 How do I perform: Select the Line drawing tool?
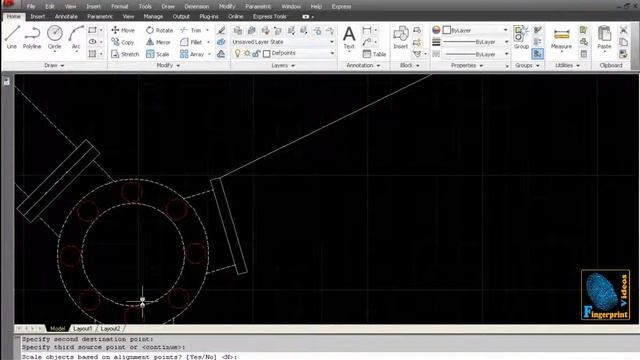click(12, 37)
